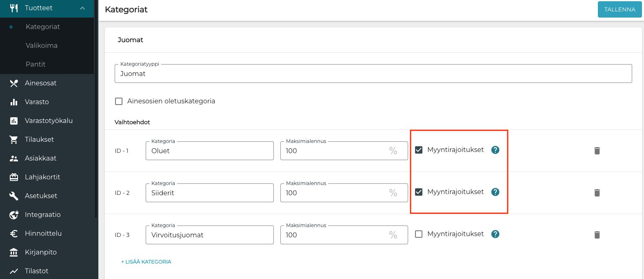
Task: Remove the Virvoitusjuomat category with trash icon
Action: pos(597,235)
